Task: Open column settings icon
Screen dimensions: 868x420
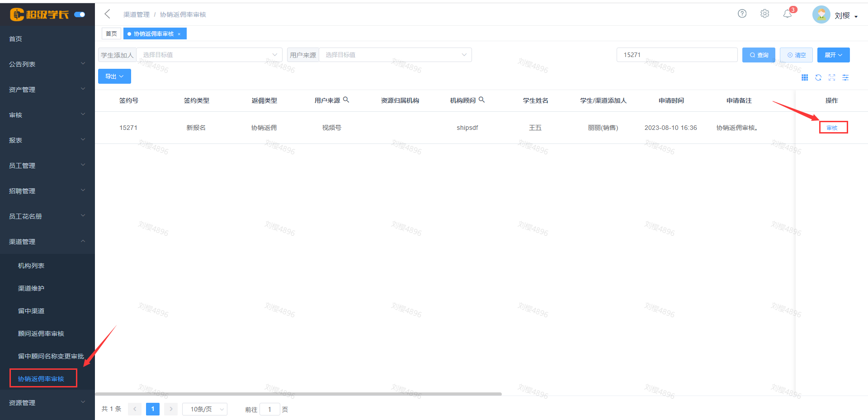Action: (845, 78)
